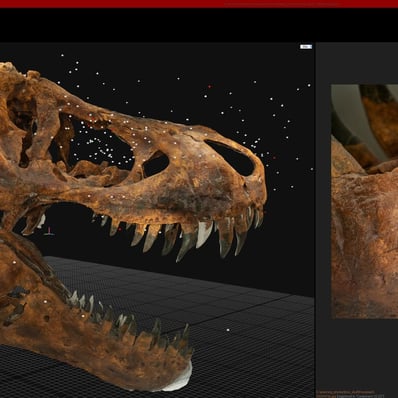This screenshot has width=398, height=398.
Task: Click the small white button atop the viewport
Action: click(x=306, y=47)
